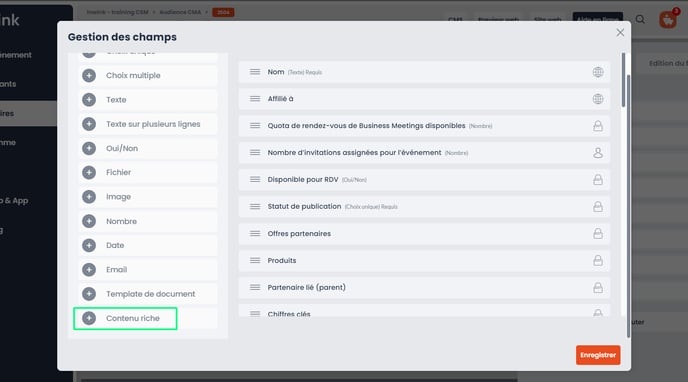Click the field list vertical scrollbar
688x382 pixels.
[x=623, y=80]
